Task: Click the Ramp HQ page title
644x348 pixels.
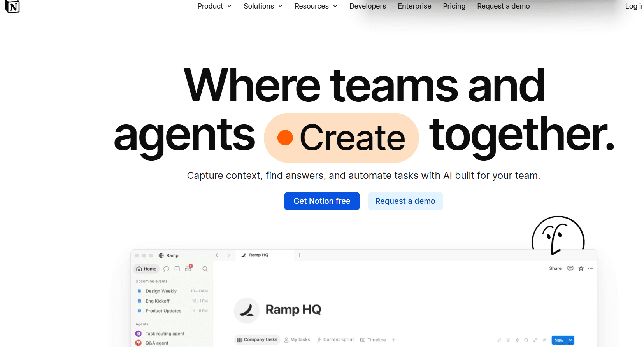Action: click(x=293, y=310)
